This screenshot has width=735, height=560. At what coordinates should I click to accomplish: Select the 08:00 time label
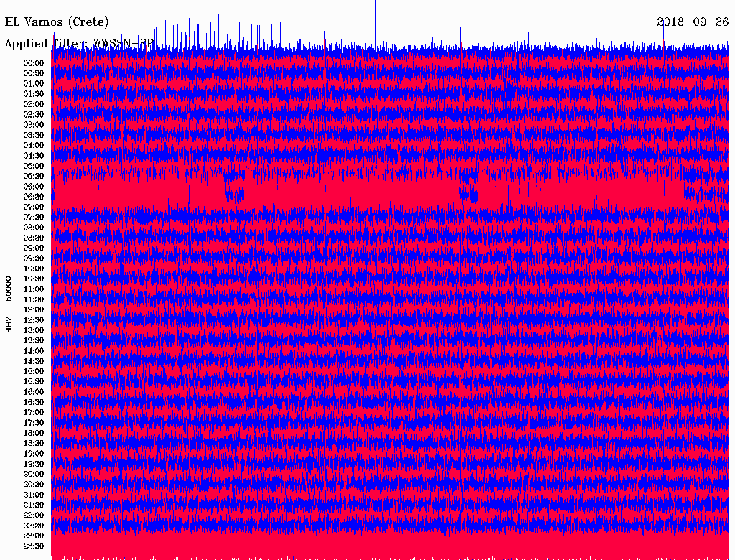[x=34, y=228]
